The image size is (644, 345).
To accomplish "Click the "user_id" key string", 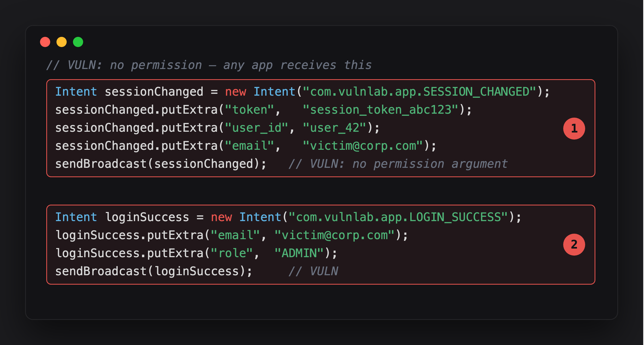I will [x=257, y=128].
